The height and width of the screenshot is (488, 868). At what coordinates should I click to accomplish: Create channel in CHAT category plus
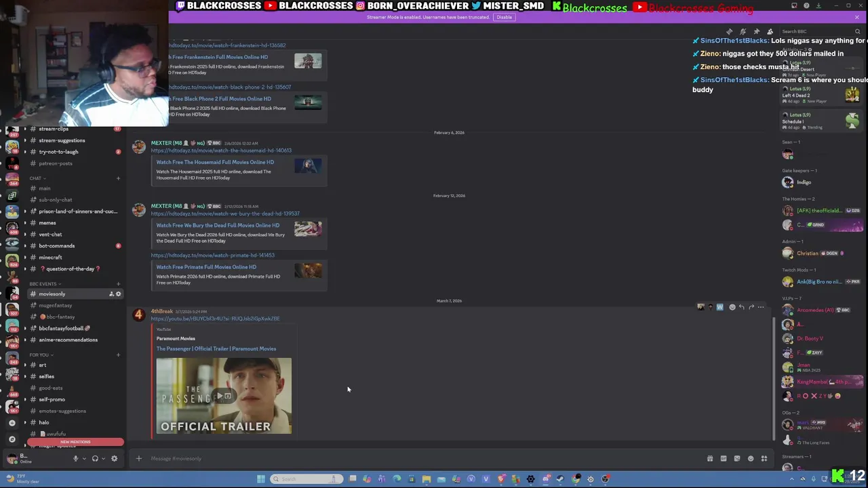tap(118, 178)
